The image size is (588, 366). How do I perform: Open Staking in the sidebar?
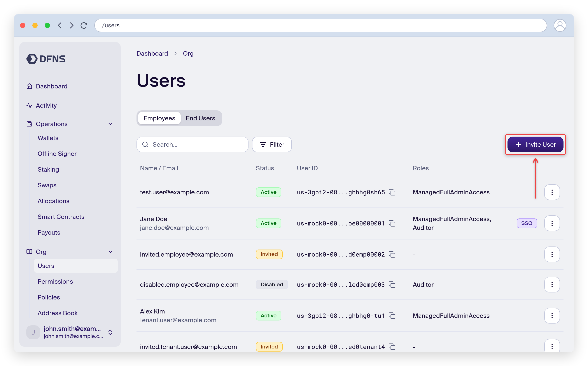48,169
